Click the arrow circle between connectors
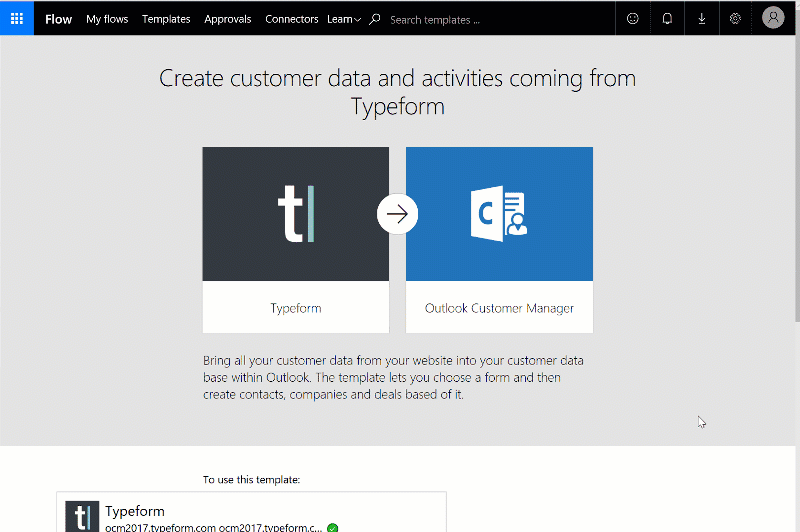The height and width of the screenshot is (532, 800). point(397,214)
